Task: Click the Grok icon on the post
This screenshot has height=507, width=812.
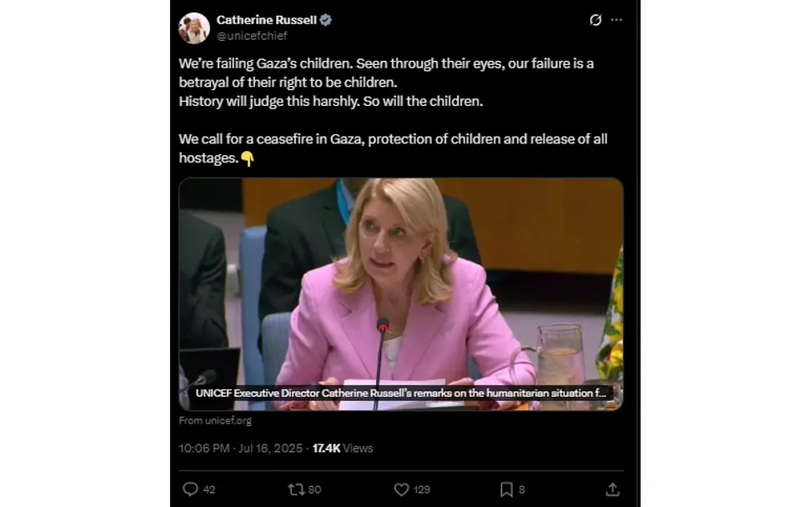Action: (x=595, y=20)
